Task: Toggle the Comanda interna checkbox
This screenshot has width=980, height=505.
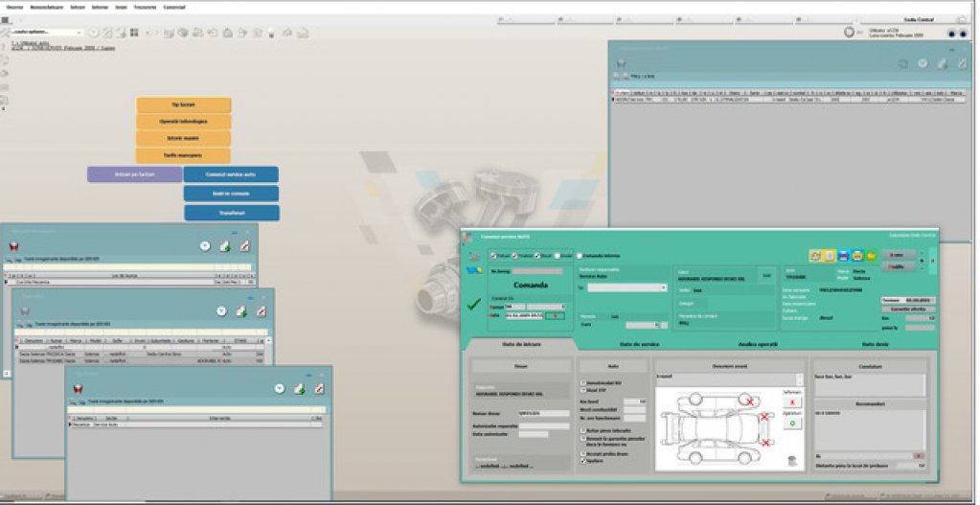Action: tap(580, 256)
